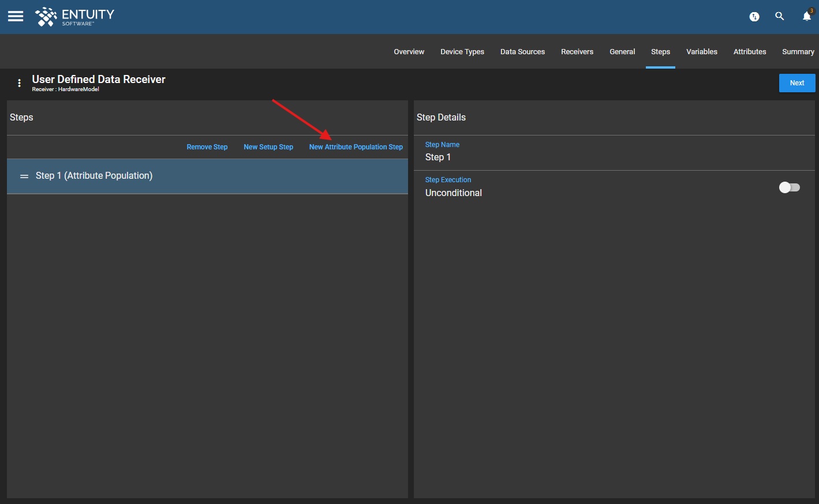Click the Remove Step link
819x504 pixels.
pos(207,147)
